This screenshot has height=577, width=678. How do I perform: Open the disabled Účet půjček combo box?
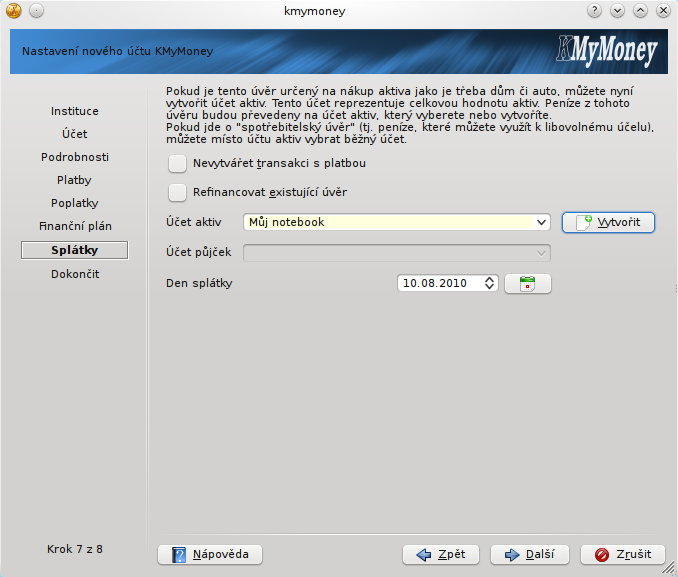pyautogui.click(x=397, y=253)
